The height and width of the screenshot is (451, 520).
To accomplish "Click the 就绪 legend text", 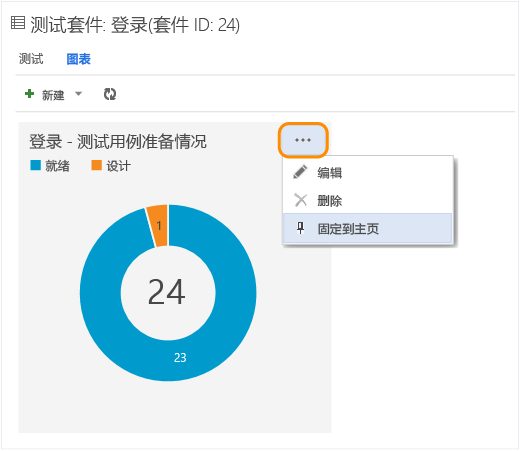I will 58,166.
